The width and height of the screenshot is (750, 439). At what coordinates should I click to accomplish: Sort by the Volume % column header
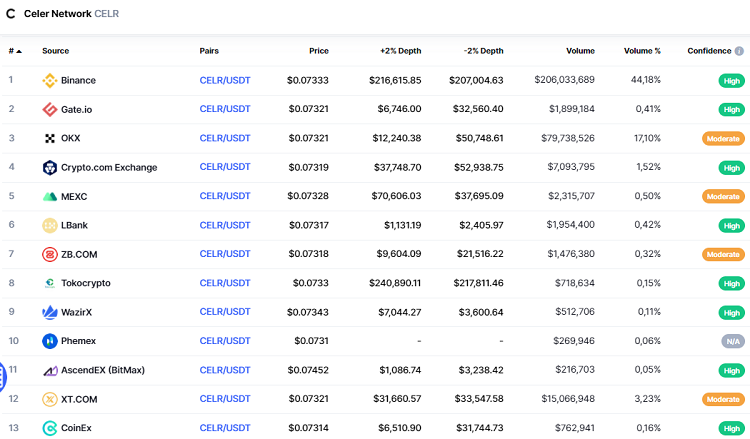[x=642, y=51]
